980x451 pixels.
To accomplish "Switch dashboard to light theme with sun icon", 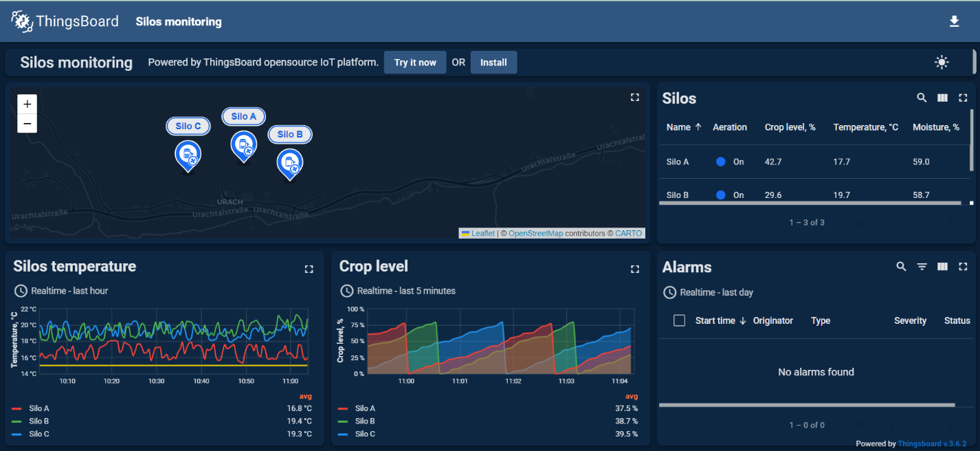I will [x=942, y=62].
